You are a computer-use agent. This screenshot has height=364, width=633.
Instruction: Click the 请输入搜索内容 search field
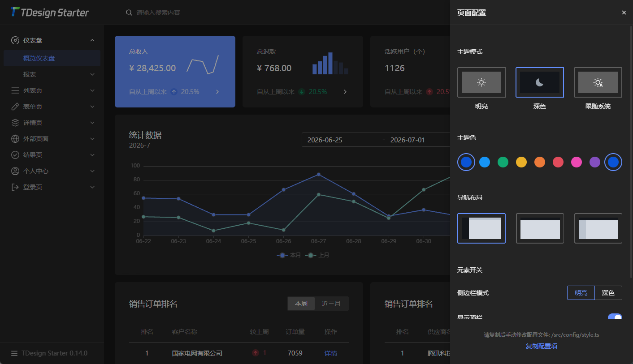tap(159, 13)
